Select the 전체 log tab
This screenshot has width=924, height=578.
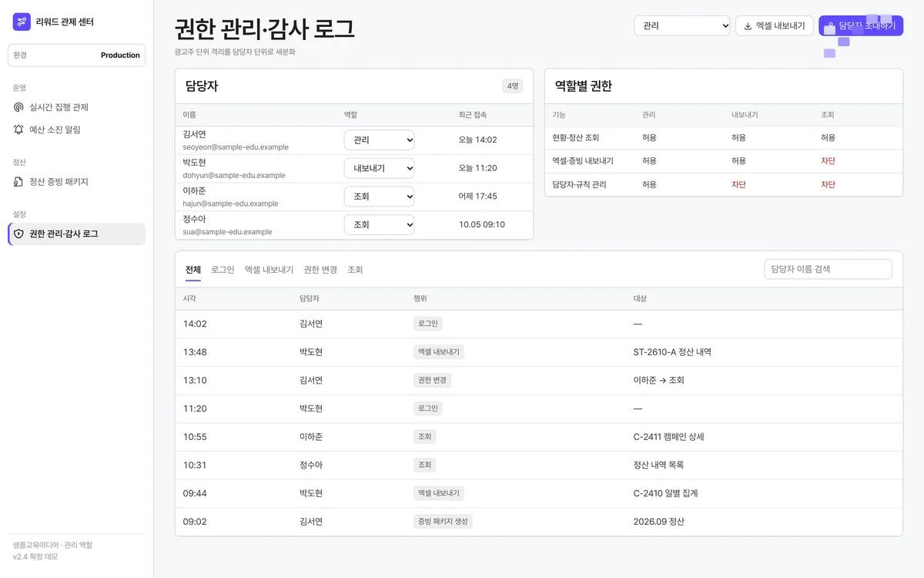[193, 270]
